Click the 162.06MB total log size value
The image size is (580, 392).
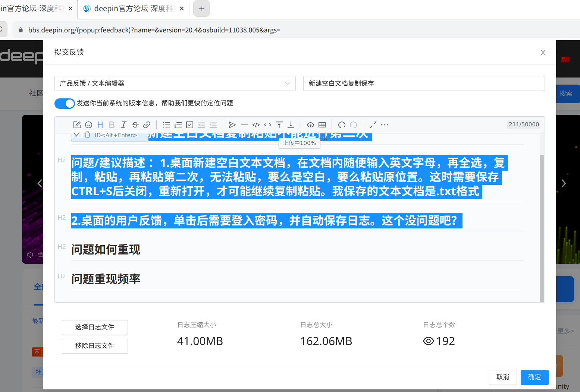[x=326, y=341]
